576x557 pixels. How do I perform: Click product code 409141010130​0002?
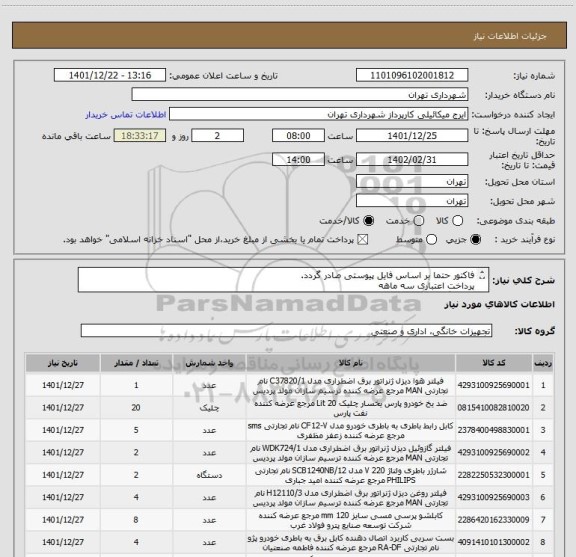[493, 542]
